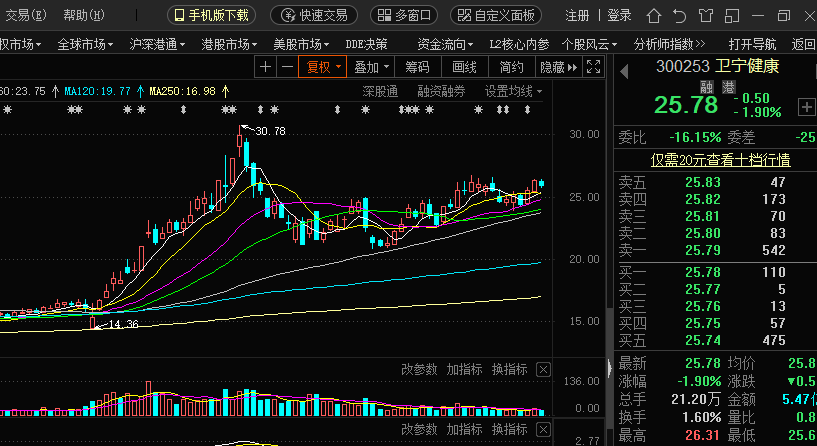Close the lower indicator panel with X
Image resolution: width=817 pixels, height=446 pixels.
tap(543, 430)
